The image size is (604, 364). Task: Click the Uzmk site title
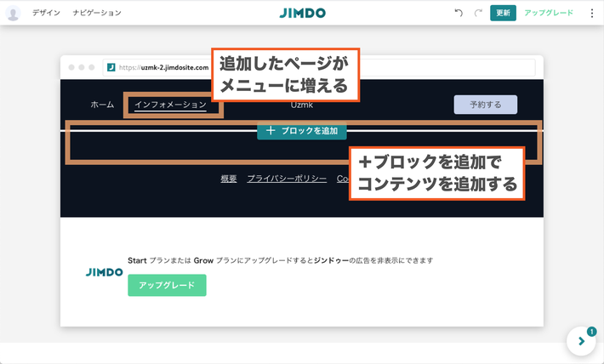(x=302, y=105)
